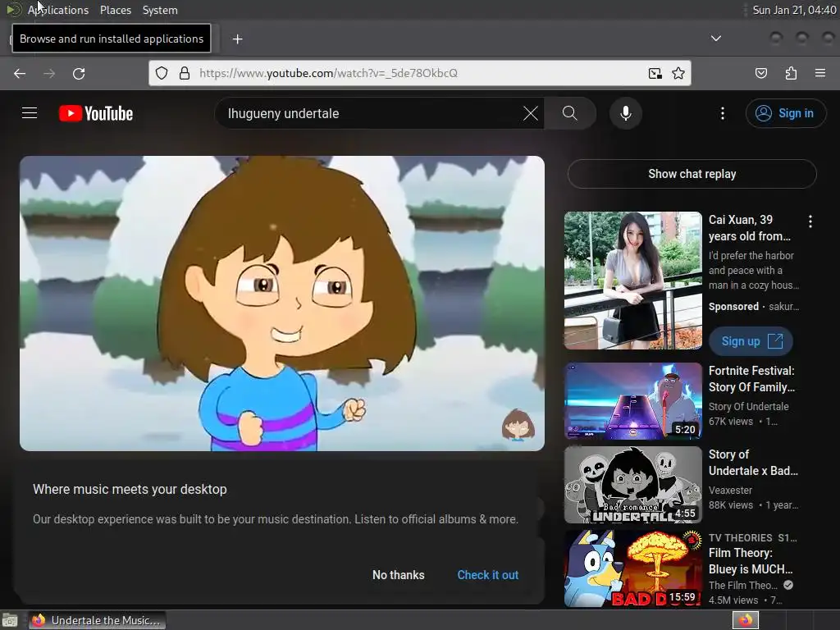The image size is (840, 630).
Task: Sign in to YouTube
Action: 785,113
